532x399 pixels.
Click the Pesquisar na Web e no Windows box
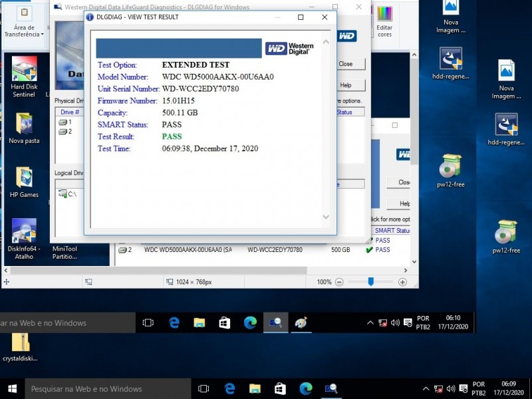point(108,389)
